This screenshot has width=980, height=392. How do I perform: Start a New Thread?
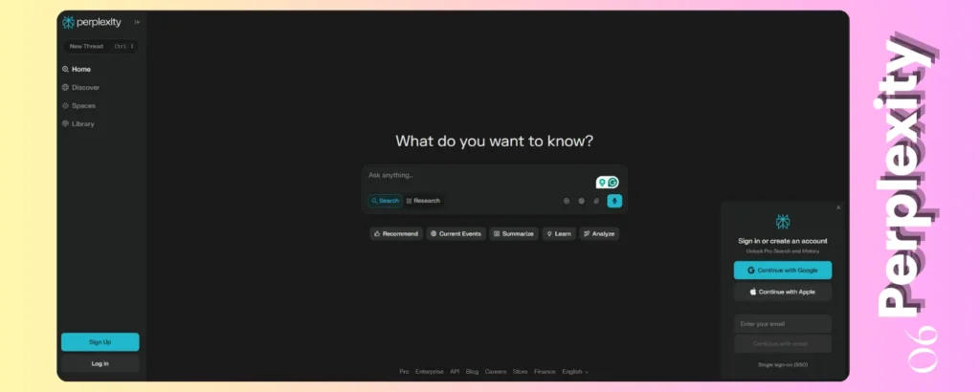100,46
